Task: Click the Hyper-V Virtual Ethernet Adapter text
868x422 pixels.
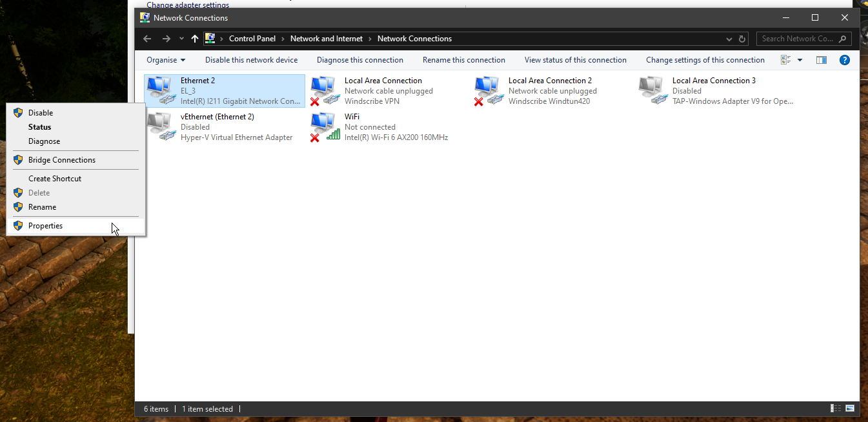Action: [237, 137]
